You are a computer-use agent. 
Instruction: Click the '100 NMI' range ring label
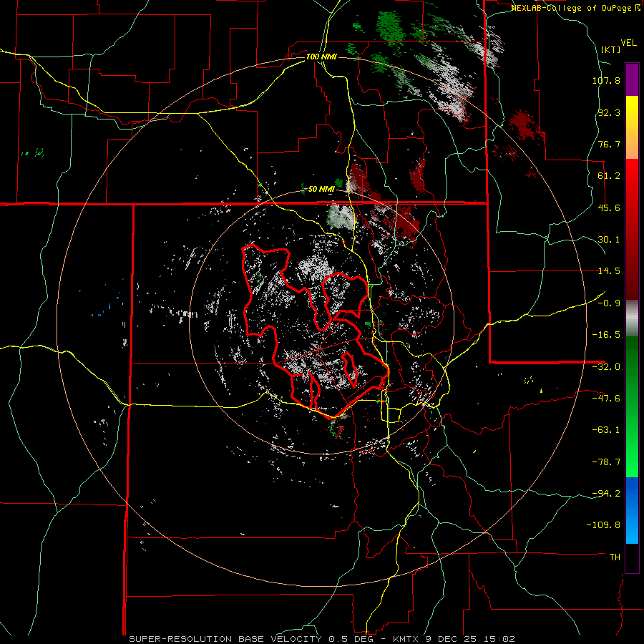click(321, 57)
